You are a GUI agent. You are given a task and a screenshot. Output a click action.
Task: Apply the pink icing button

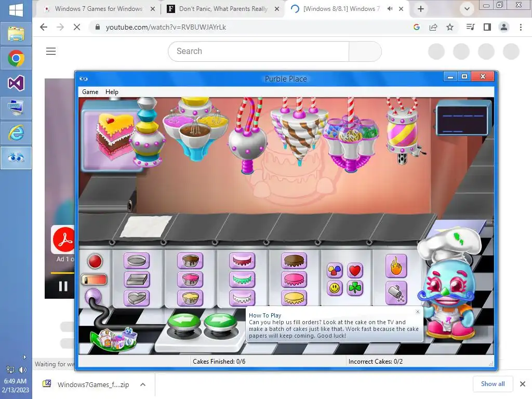click(294, 279)
